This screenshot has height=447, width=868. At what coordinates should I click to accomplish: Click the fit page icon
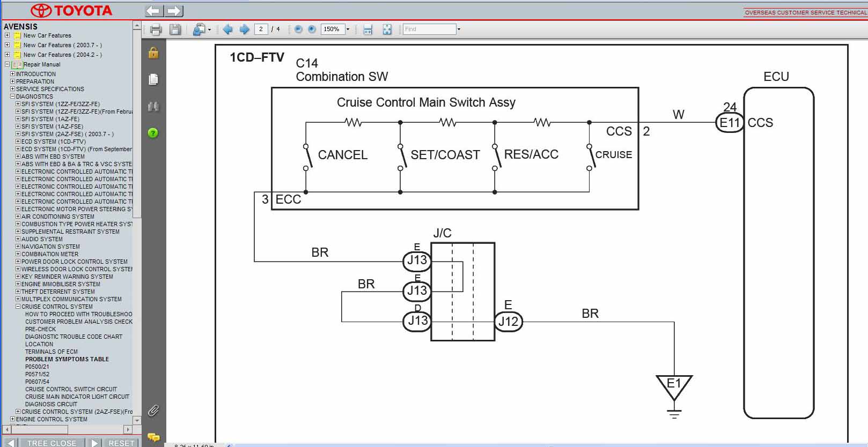pos(387,29)
